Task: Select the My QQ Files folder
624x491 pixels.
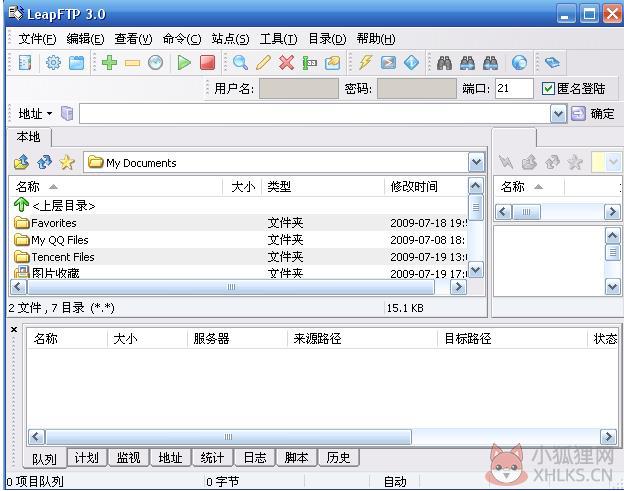Action: click(238, 240)
